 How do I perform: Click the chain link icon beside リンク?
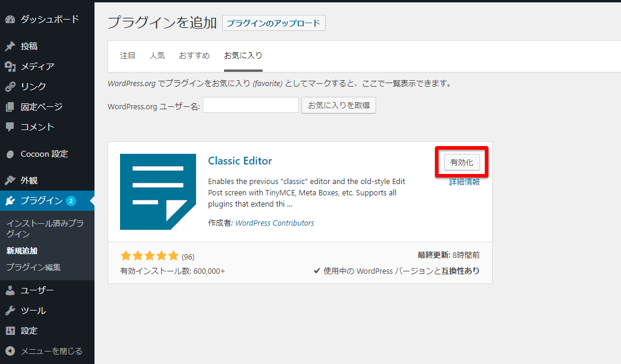(10, 87)
